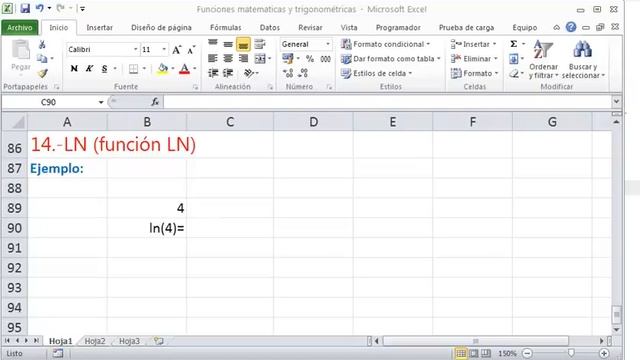The width and height of the screenshot is (640, 360).
Task: Toggle align text left
Action: click(x=213, y=59)
